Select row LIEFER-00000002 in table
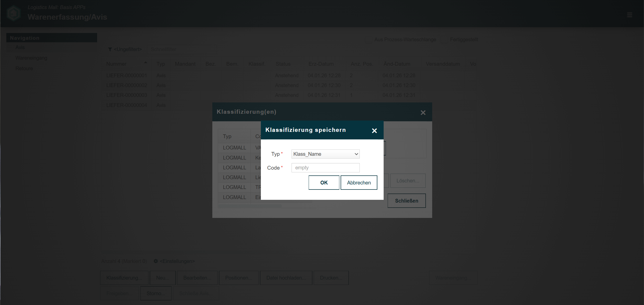The width and height of the screenshot is (644, 305). (127, 85)
